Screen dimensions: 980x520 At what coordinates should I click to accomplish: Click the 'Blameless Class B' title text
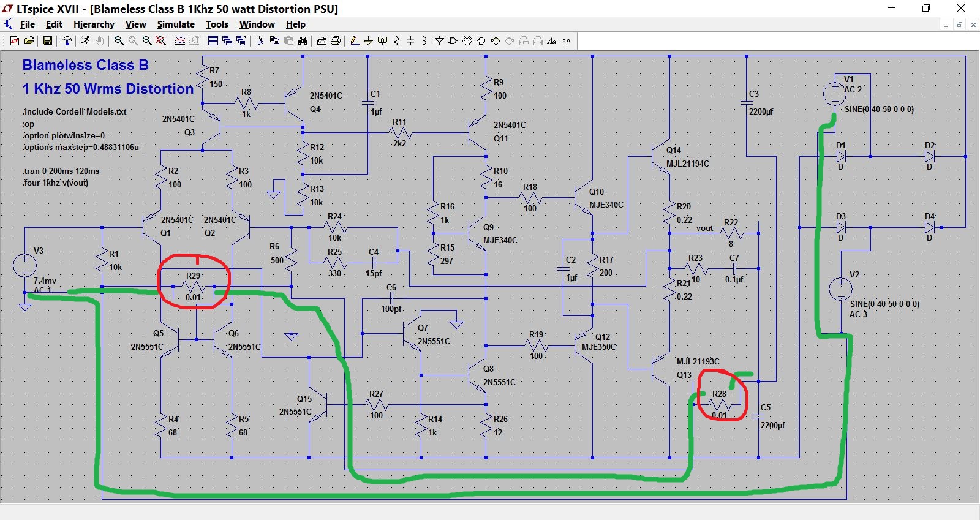[x=85, y=65]
